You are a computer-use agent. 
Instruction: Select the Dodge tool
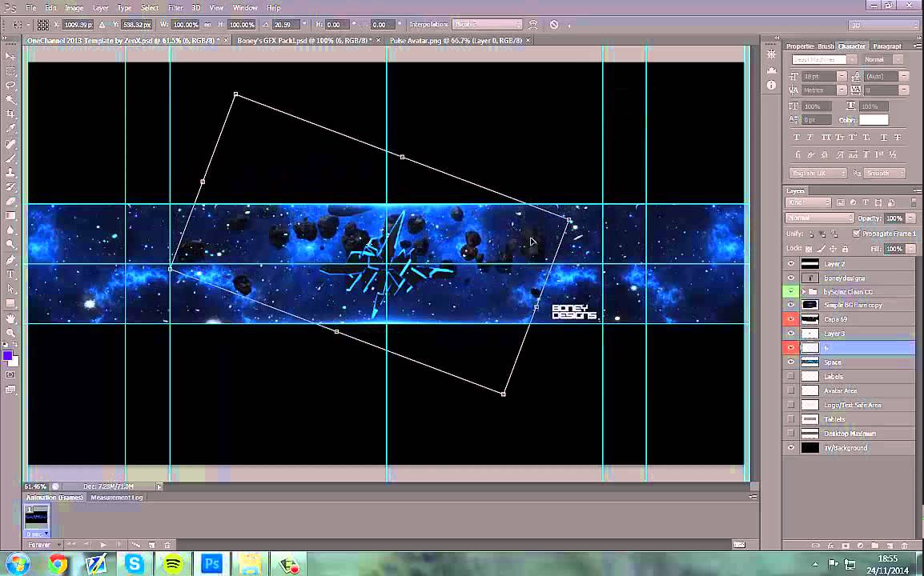click(x=10, y=245)
